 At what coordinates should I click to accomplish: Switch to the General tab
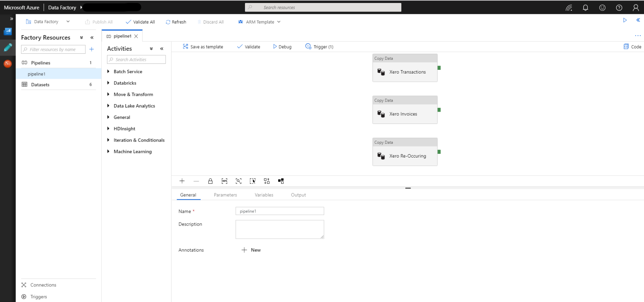pyautogui.click(x=188, y=195)
